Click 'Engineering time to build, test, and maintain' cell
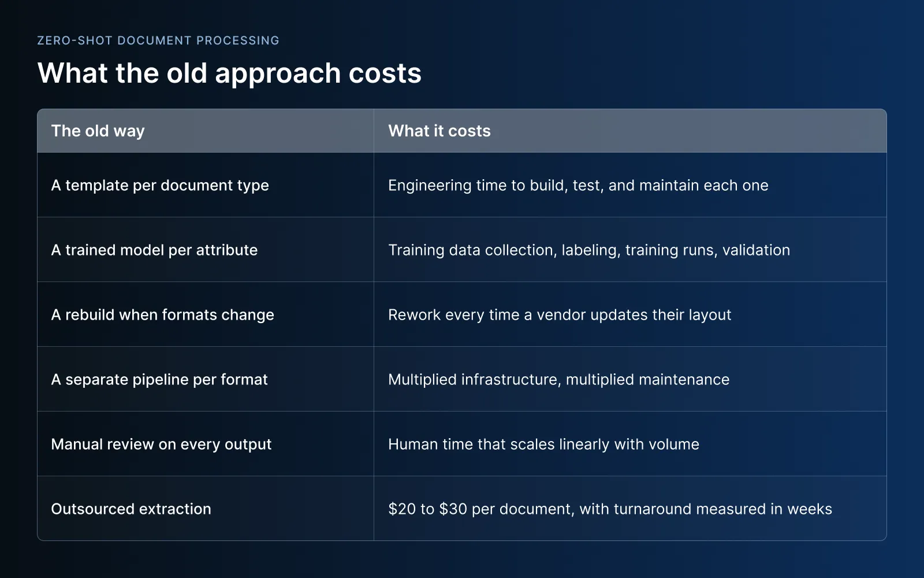Screen dimensions: 924x578 click(630, 185)
